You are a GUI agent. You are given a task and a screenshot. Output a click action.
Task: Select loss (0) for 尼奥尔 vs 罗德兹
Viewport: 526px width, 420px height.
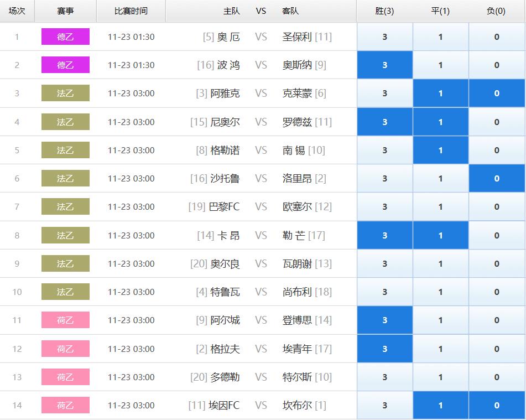click(x=497, y=122)
